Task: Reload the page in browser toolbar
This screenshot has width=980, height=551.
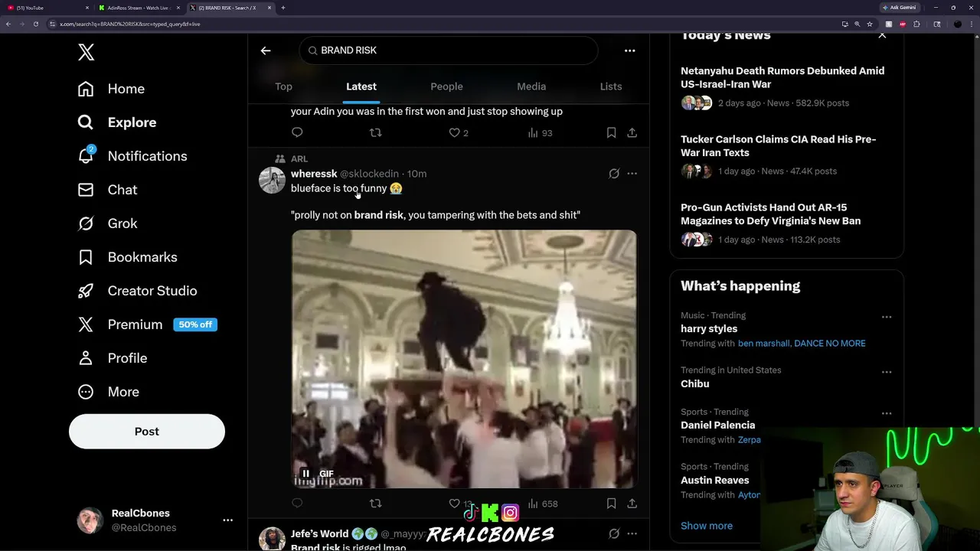Action: [x=35, y=24]
